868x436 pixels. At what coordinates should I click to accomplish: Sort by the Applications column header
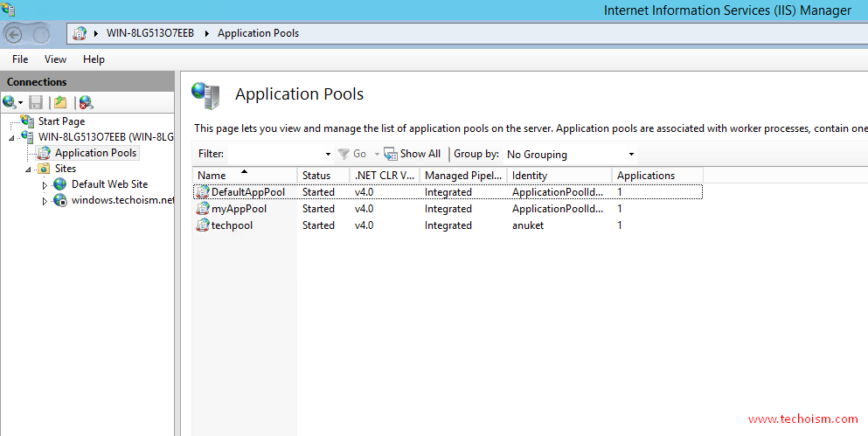click(657, 176)
